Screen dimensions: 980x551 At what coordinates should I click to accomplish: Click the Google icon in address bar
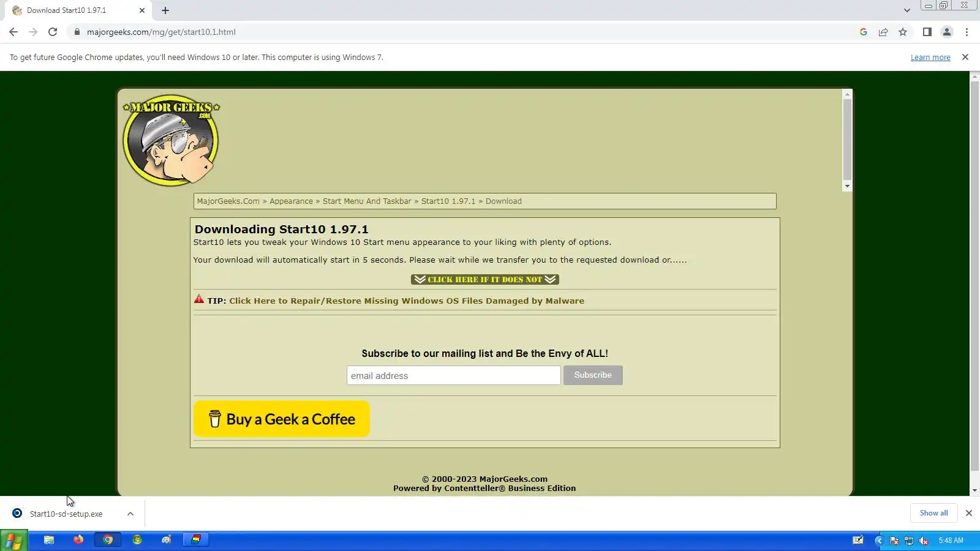coord(864,32)
